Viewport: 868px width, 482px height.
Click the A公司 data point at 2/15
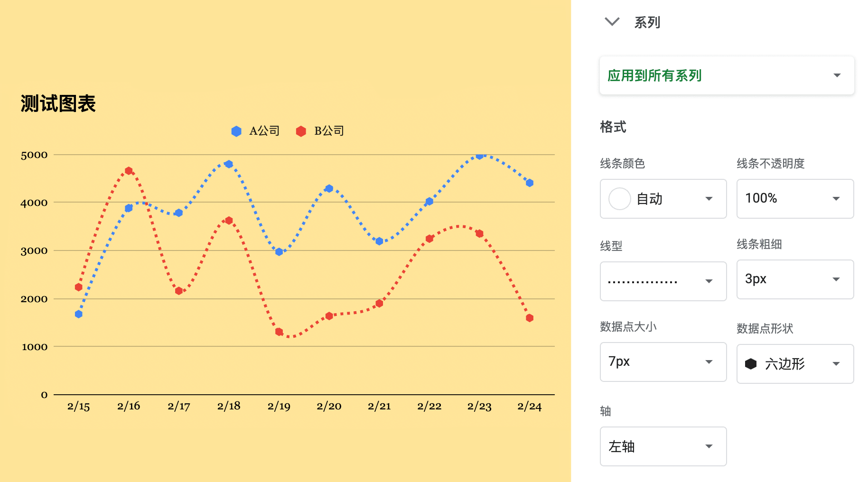(79, 314)
